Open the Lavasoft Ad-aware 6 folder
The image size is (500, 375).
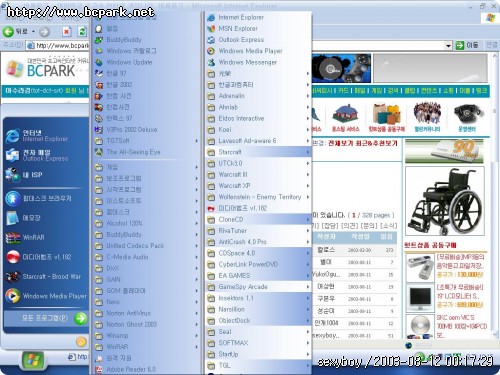[x=258, y=141]
